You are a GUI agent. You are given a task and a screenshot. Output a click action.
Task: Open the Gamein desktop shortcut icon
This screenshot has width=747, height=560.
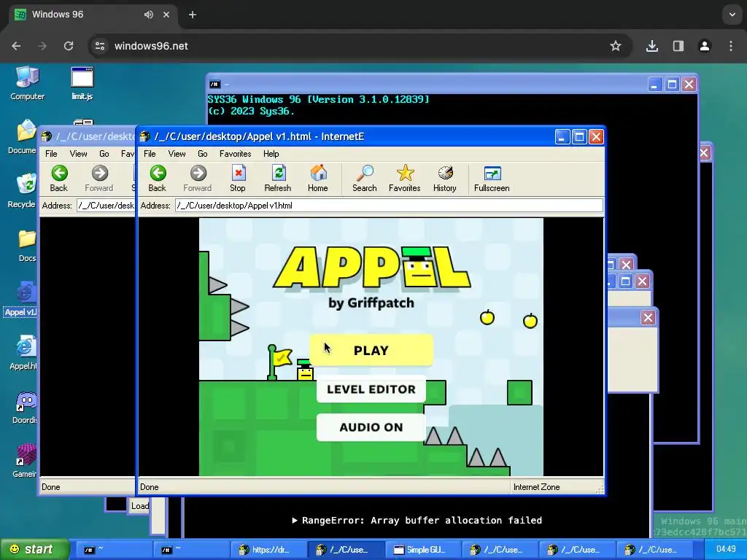tap(25, 461)
